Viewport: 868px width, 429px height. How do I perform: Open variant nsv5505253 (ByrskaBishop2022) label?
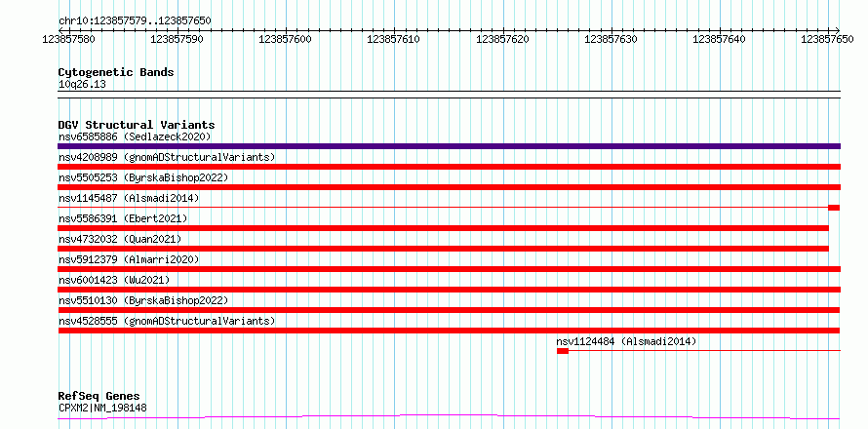(x=143, y=177)
